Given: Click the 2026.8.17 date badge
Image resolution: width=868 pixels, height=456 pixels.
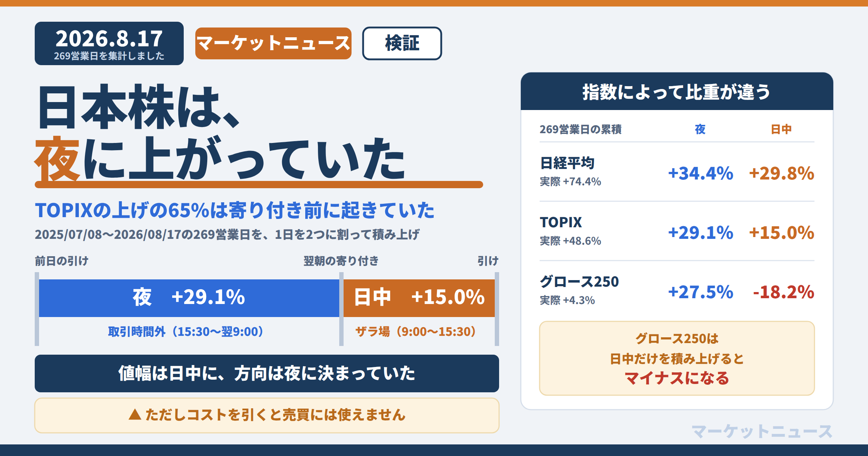Looking at the screenshot, I should [109, 43].
